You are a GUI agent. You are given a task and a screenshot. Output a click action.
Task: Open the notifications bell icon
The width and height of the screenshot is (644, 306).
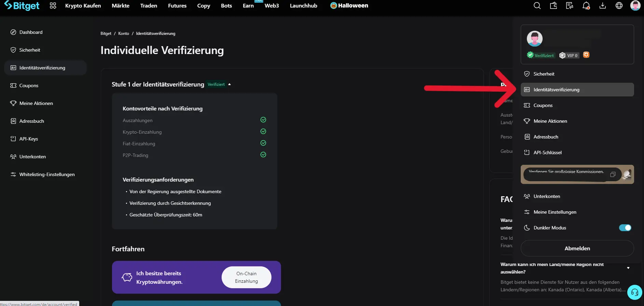tap(586, 6)
